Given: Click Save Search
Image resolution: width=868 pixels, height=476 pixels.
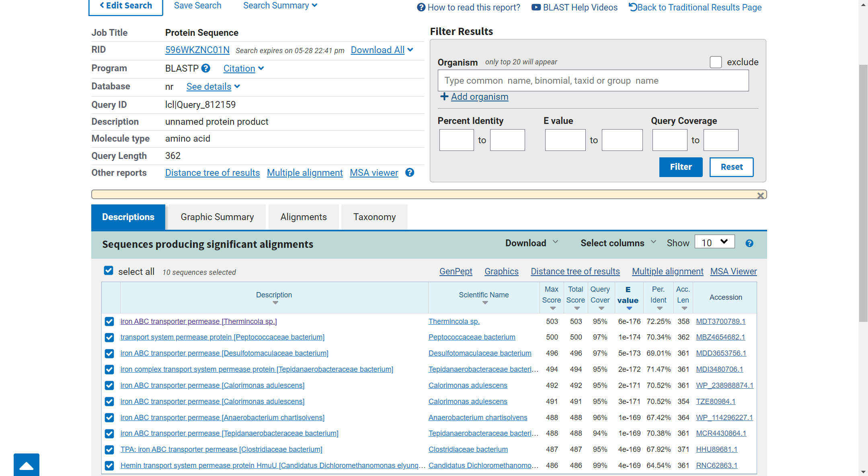Looking at the screenshot, I should [197, 6].
